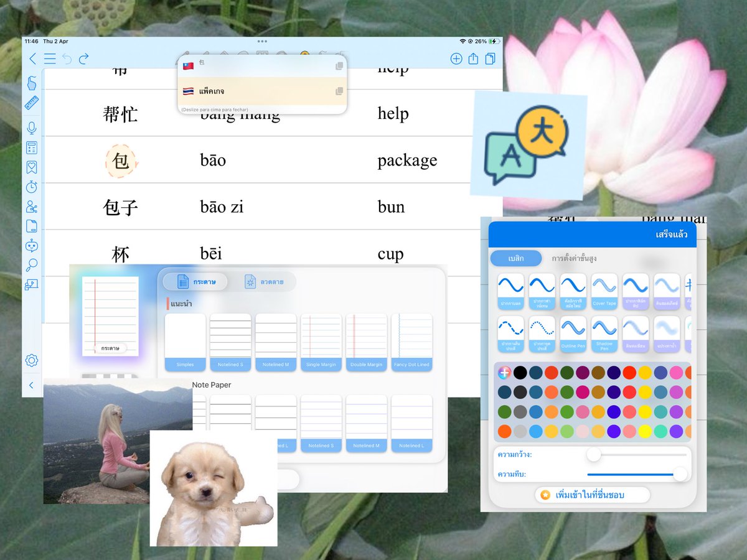Select the dashed-line pen style
The height and width of the screenshot is (560, 747).
[511, 334]
